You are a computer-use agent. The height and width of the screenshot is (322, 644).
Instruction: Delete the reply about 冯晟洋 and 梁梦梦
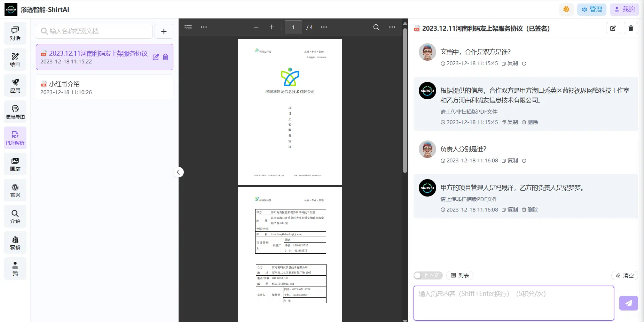pyautogui.click(x=530, y=210)
